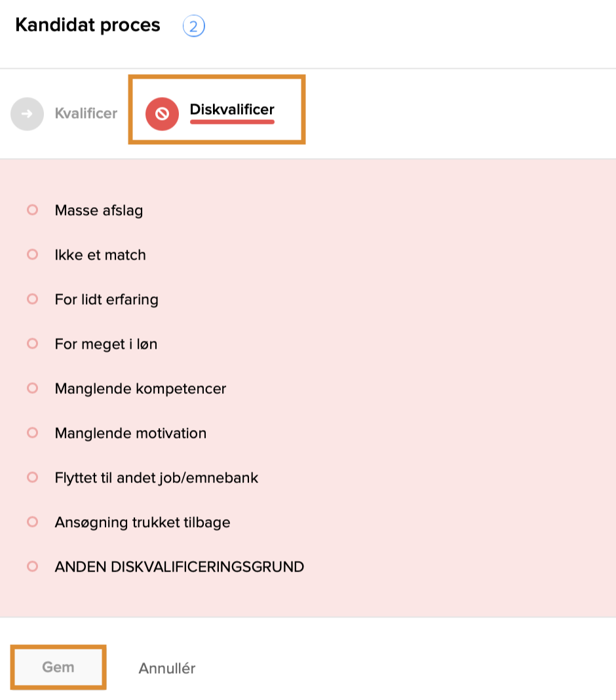Pick the For lidt erfaring radio button
The image size is (616, 700).
tap(32, 299)
